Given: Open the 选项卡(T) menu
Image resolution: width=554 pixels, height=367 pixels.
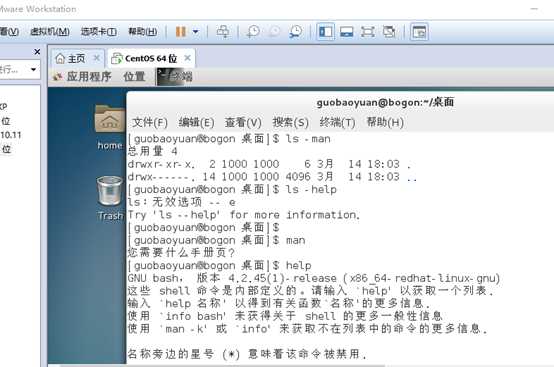Looking at the screenshot, I should click(99, 32).
